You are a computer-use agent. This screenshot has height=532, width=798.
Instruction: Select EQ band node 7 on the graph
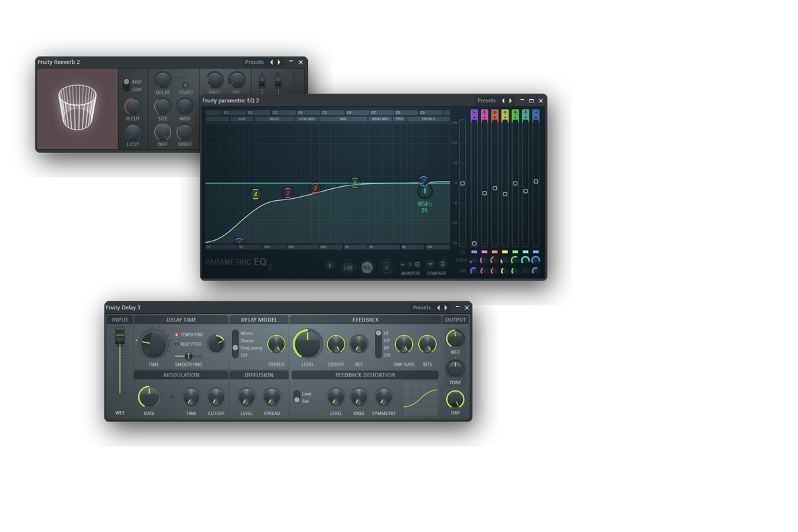coord(424,181)
